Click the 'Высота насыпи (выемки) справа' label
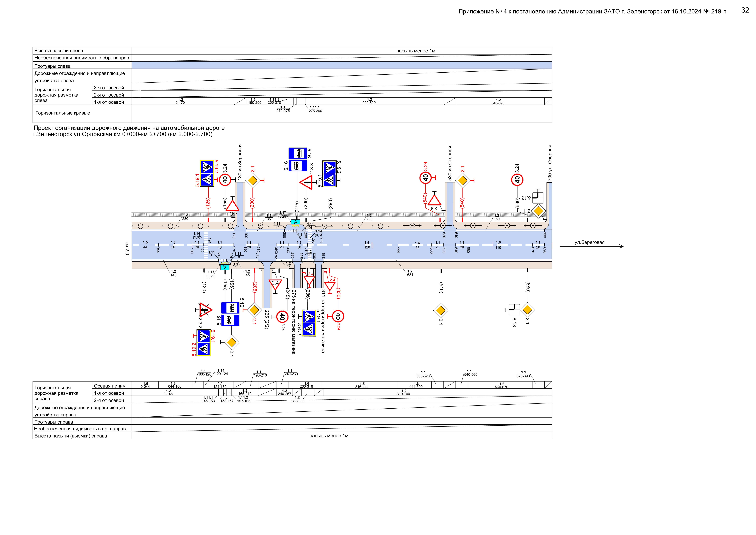 pyautogui.click(x=71, y=436)
